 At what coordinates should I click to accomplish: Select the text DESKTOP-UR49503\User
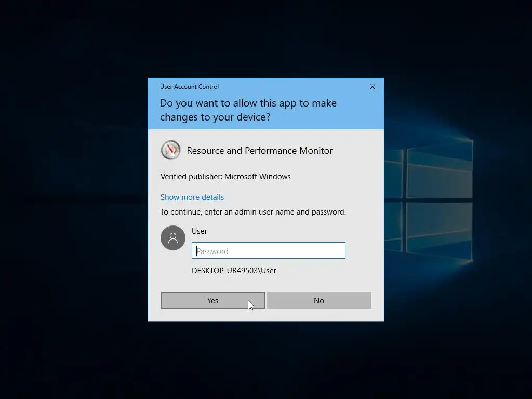click(x=234, y=270)
